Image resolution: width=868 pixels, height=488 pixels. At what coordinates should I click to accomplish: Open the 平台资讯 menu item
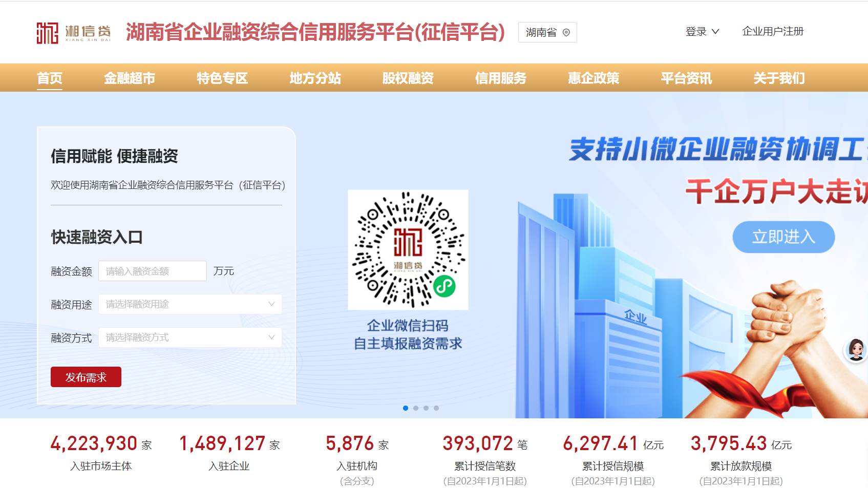pyautogui.click(x=686, y=78)
